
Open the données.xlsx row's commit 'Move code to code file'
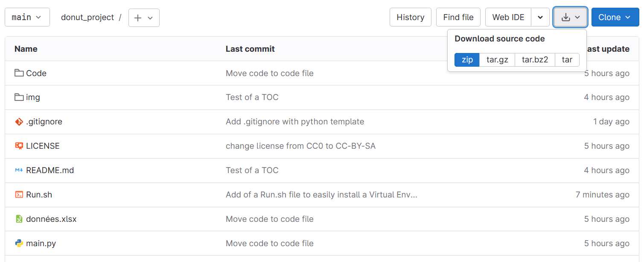point(270,219)
